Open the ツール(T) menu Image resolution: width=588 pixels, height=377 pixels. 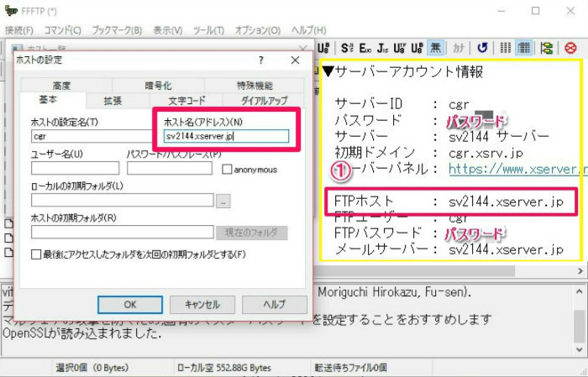coord(208,30)
